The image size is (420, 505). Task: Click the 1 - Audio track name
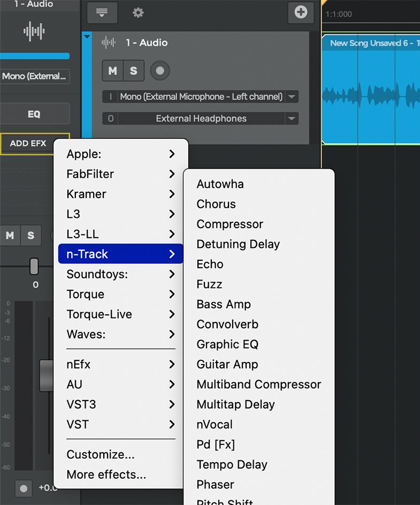(147, 42)
